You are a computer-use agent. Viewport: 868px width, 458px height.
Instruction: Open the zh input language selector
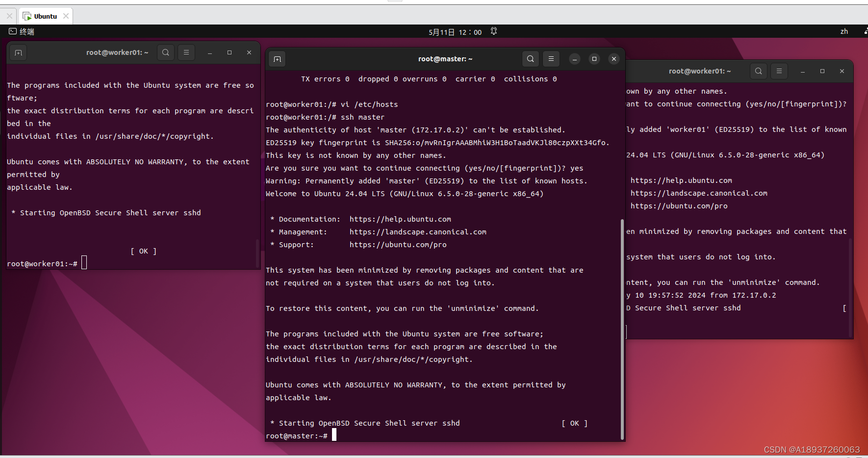pos(844,31)
